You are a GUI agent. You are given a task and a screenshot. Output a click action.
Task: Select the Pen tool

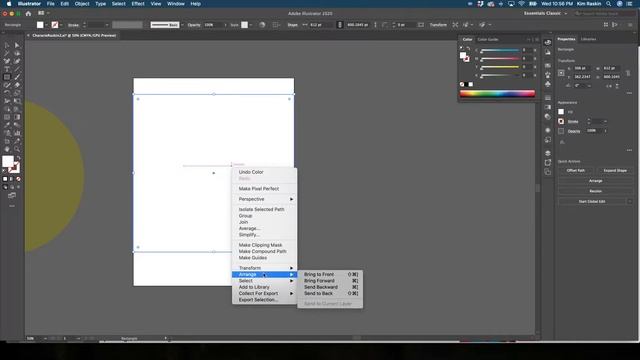7,61
